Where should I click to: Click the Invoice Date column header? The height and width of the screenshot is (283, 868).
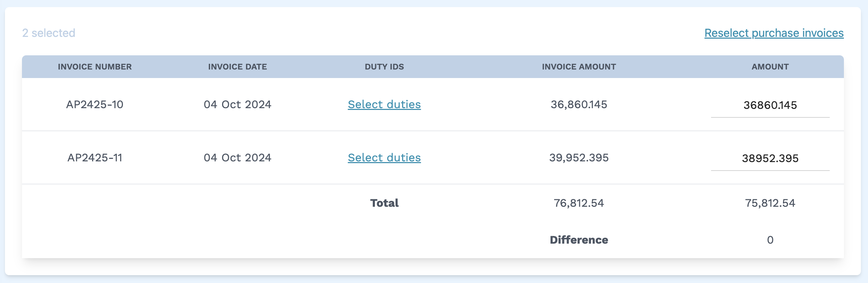[x=237, y=67]
